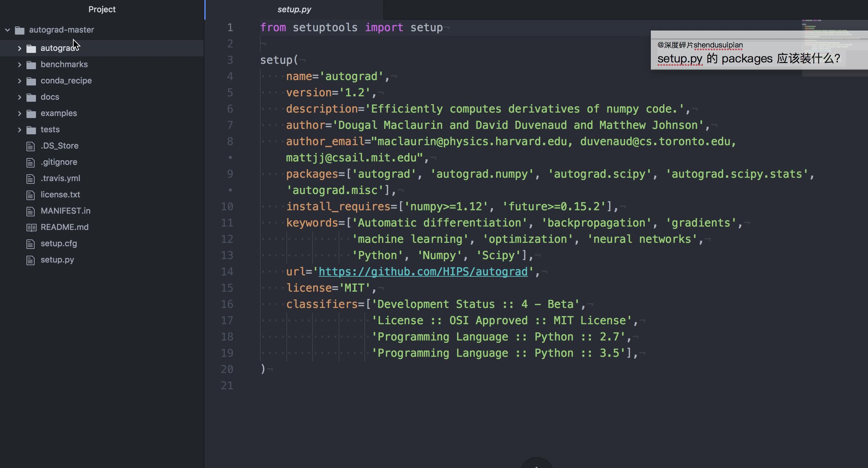
Task: Expand the tests folder
Action: pos(19,129)
